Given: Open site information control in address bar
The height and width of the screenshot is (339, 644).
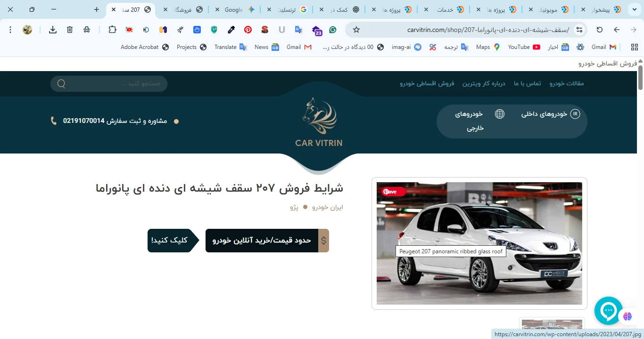Looking at the screenshot, I should point(580,30).
